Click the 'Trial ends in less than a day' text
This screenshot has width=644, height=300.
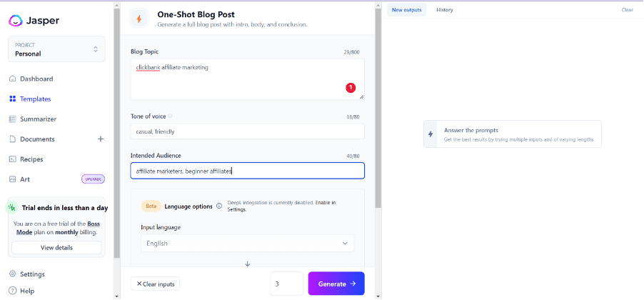tap(65, 208)
